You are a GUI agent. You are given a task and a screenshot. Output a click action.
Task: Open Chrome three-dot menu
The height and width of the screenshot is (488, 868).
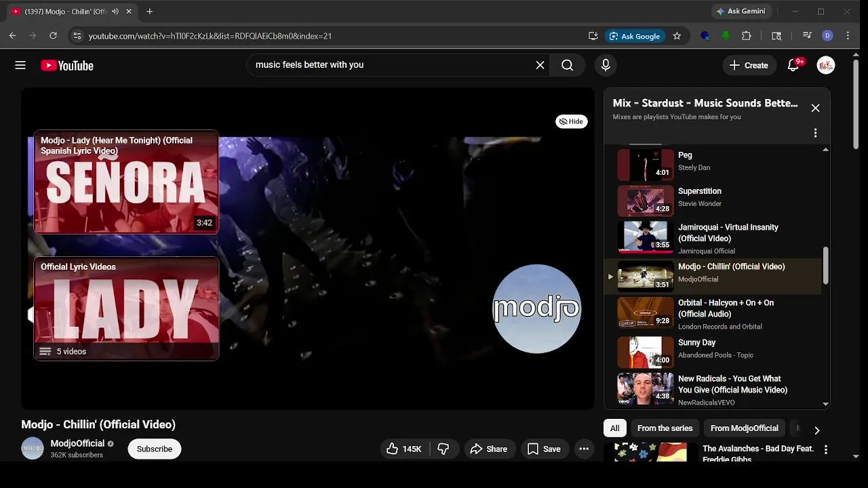pos(848,36)
